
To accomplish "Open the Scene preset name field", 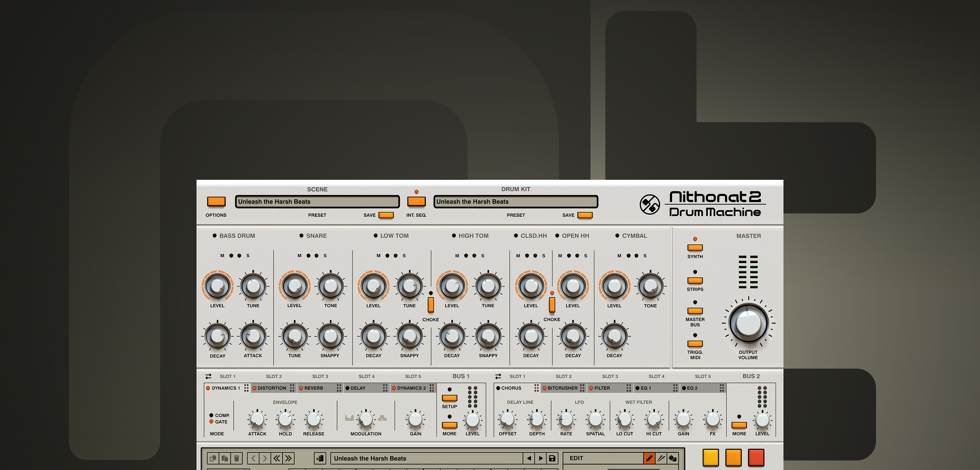I will pos(317,201).
